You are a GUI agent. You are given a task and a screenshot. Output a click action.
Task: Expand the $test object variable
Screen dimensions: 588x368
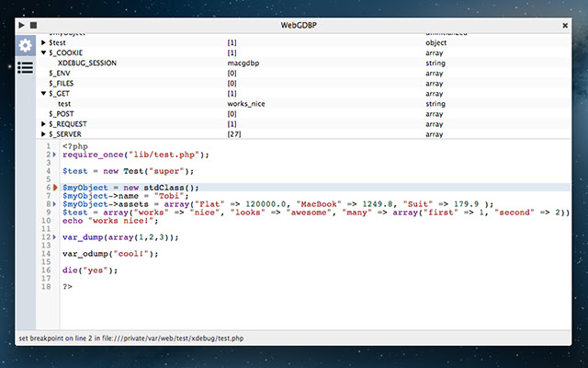click(43, 42)
